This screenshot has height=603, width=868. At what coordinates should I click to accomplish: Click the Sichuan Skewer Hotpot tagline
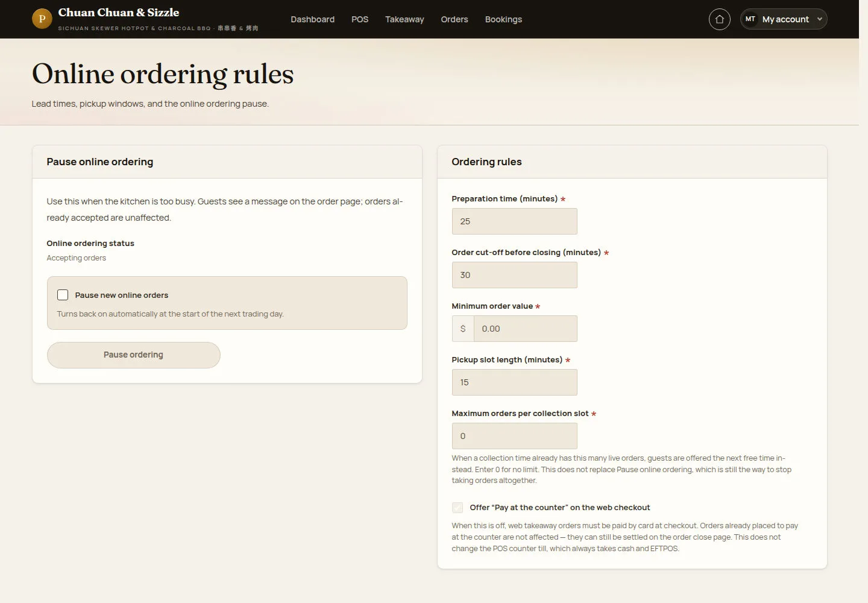click(158, 28)
